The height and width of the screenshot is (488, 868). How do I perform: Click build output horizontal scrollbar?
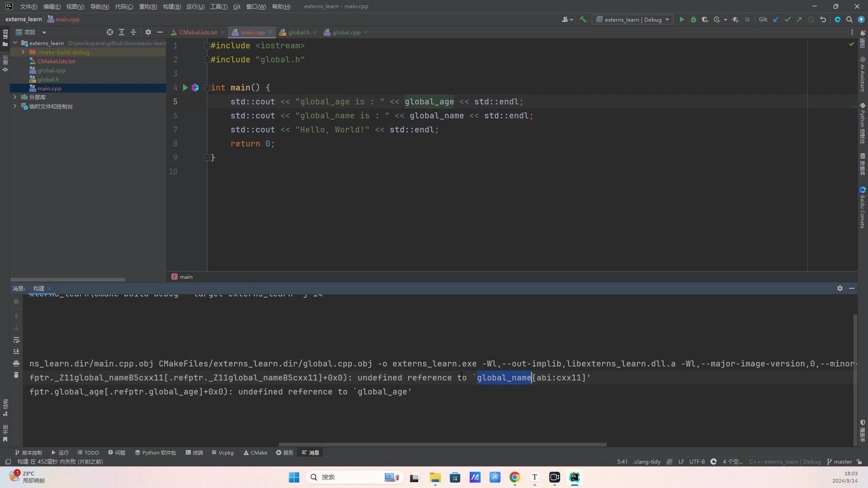click(x=442, y=444)
